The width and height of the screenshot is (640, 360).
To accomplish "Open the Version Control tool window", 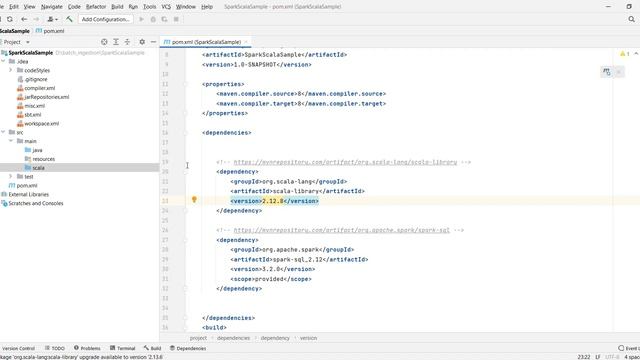I will tap(18, 349).
